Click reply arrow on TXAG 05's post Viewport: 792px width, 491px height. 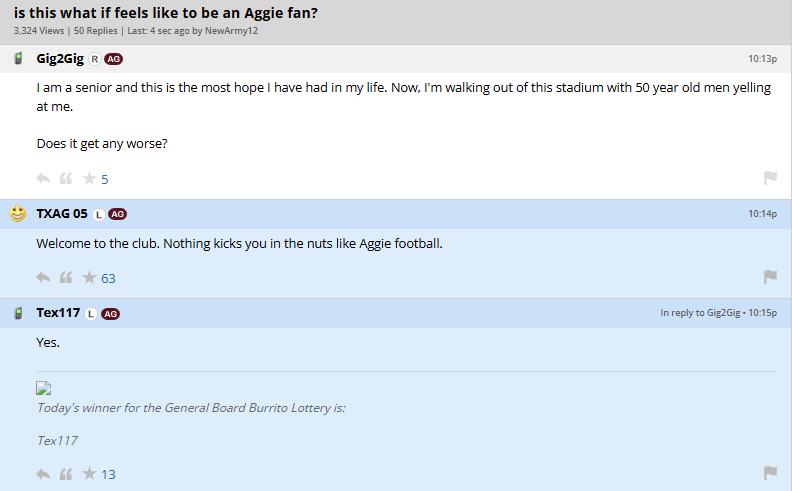(x=43, y=277)
